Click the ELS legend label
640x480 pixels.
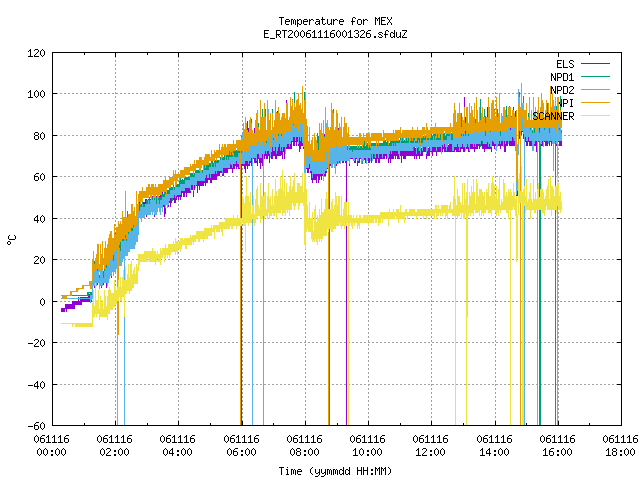pos(565,64)
